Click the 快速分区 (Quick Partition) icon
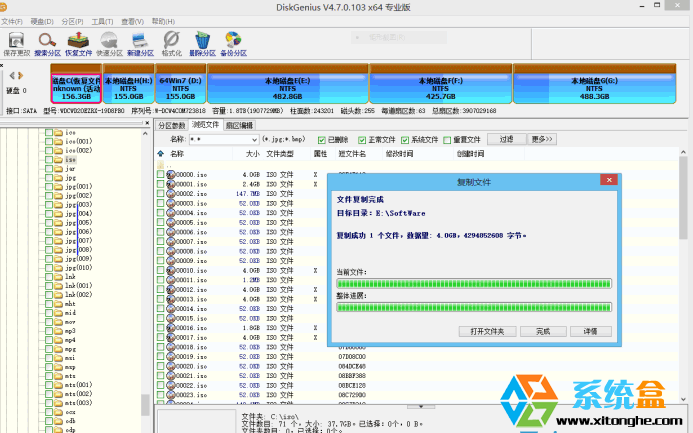 click(109, 40)
